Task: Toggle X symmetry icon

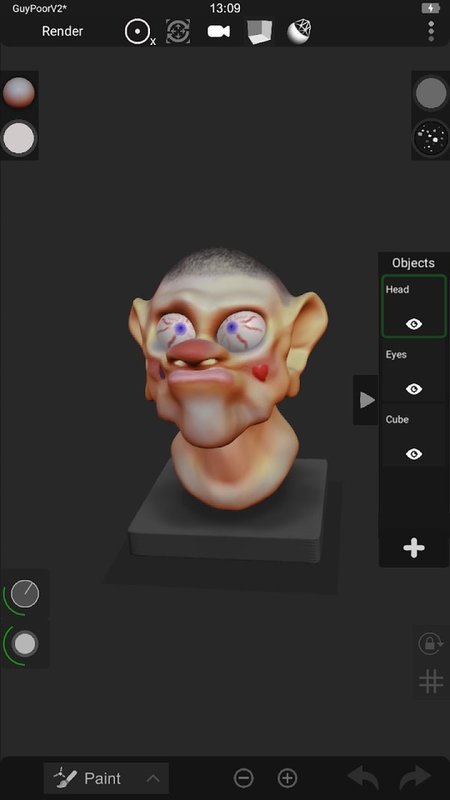Action: [x=139, y=32]
